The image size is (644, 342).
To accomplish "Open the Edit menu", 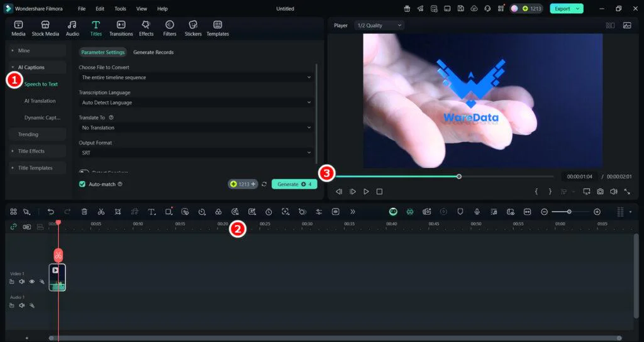I will coord(100,9).
